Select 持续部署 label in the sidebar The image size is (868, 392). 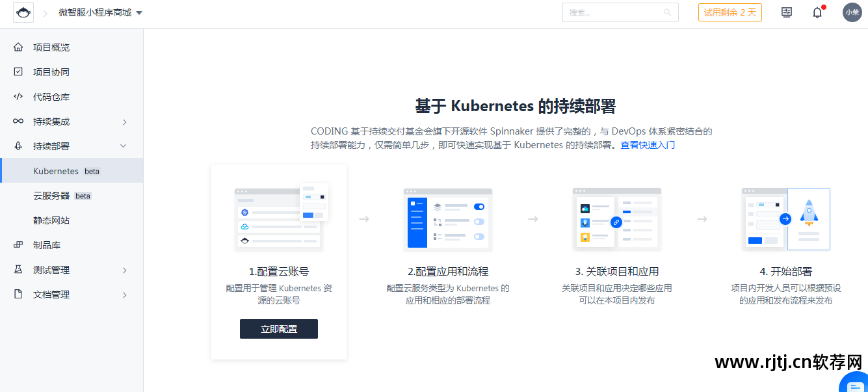pyautogui.click(x=51, y=146)
